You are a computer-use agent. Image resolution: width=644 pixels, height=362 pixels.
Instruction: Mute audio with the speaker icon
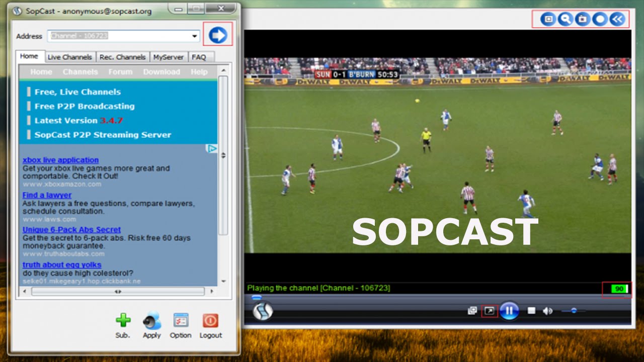(x=547, y=311)
